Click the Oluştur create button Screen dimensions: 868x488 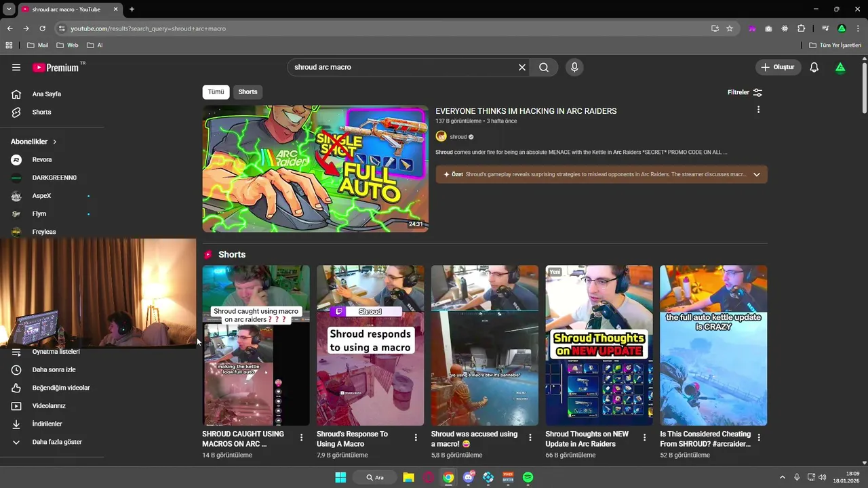778,67
